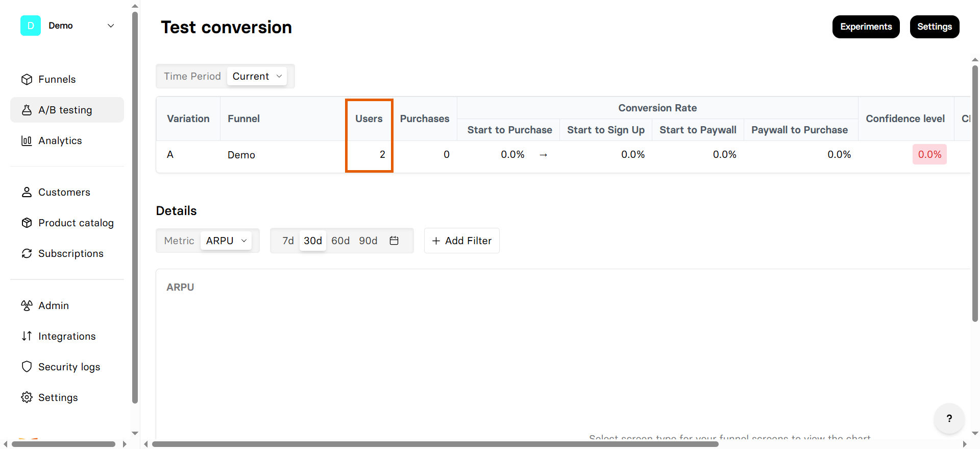Click the sidebar Settings gear icon
The width and height of the screenshot is (980, 449).
pos(27,397)
